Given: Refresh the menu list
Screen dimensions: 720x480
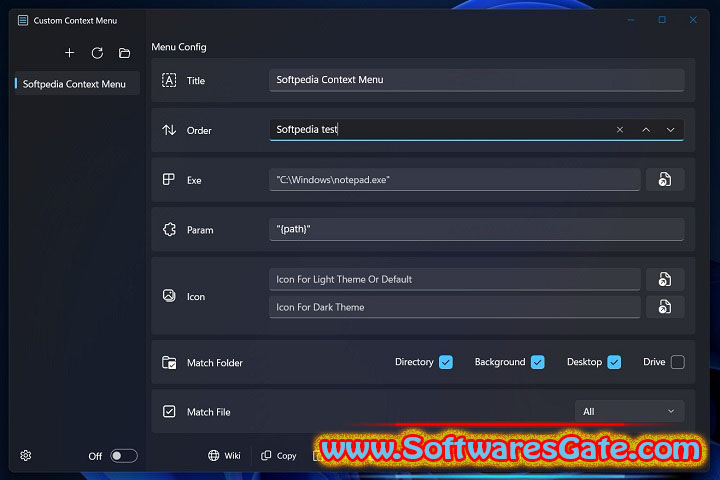Looking at the screenshot, I should click(x=97, y=53).
